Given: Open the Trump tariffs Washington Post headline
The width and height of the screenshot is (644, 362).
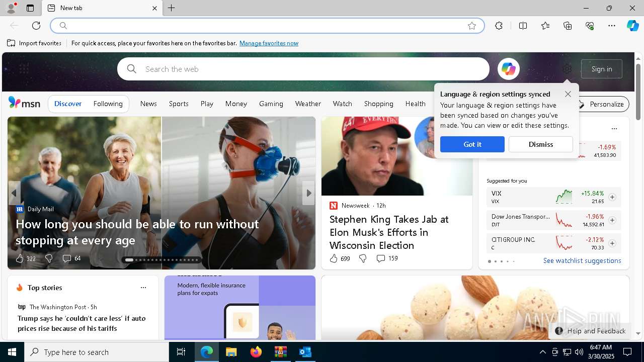Looking at the screenshot, I should (x=82, y=323).
